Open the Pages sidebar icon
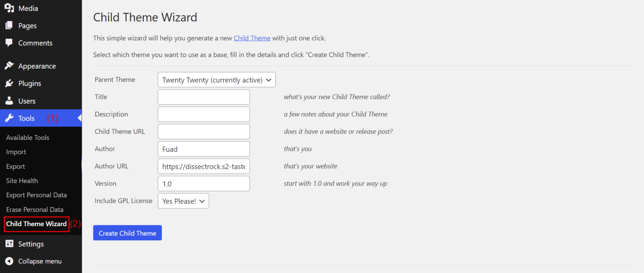The height and width of the screenshot is (273, 644). click(x=9, y=25)
